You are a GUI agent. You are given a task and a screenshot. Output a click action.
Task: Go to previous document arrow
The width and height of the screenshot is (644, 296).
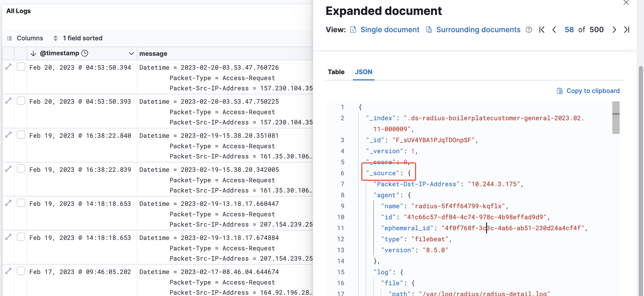point(554,30)
